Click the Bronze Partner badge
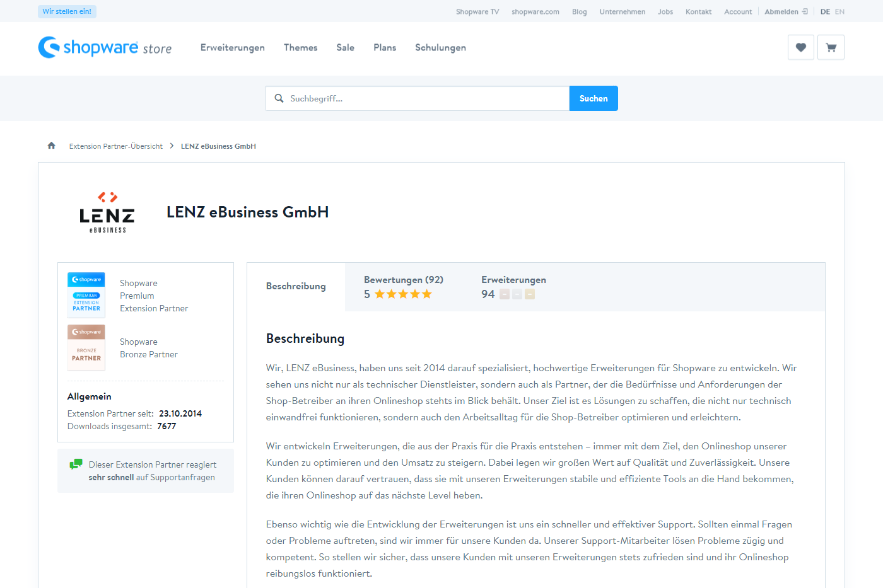The height and width of the screenshot is (588, 883). (x=86, y=348)
